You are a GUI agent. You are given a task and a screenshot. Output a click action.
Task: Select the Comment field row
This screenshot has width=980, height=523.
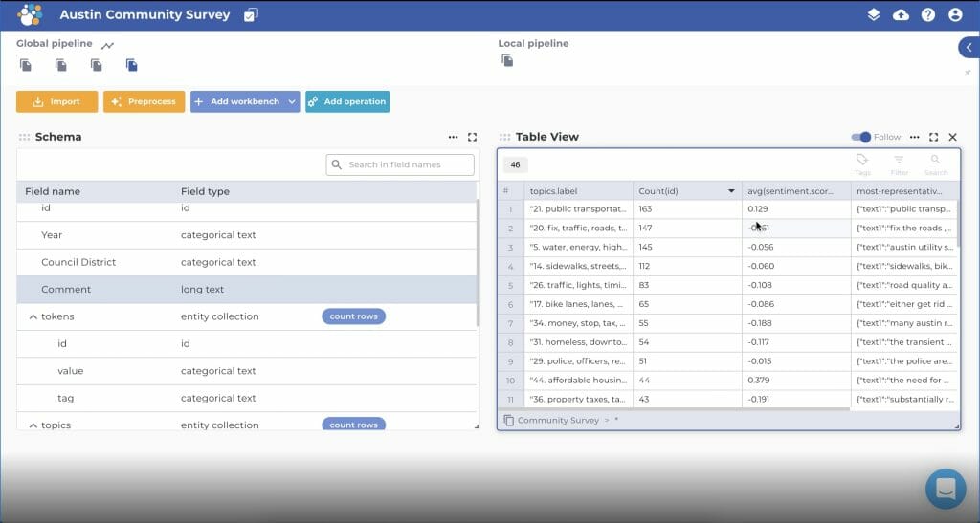point(247,290)
